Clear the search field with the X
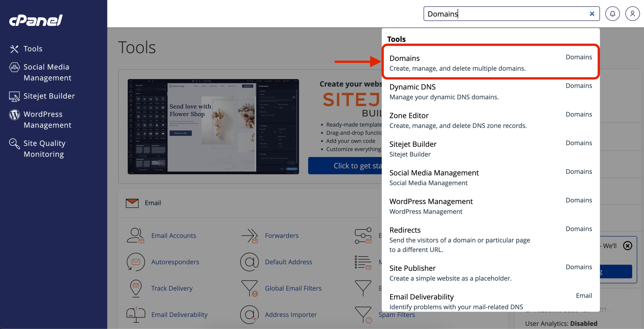The width and height of the screenshot is (644, 329). click(592, 14)
